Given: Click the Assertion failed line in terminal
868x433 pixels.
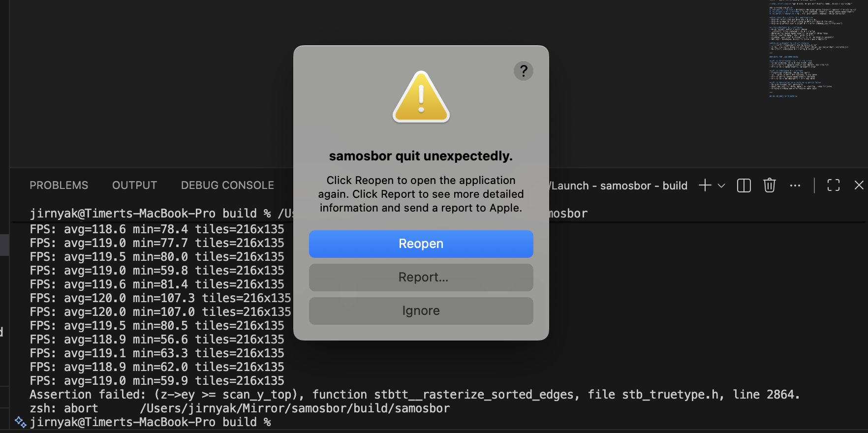Looking at the screenshot, I should point(415,395).
